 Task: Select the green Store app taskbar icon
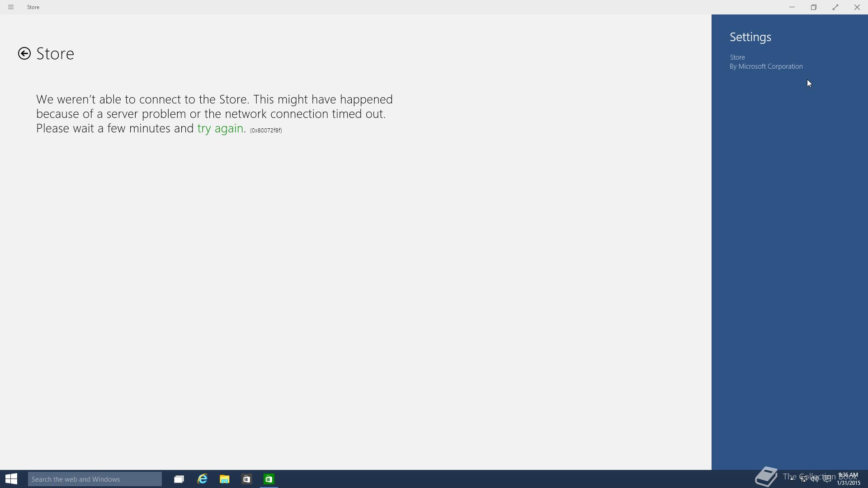pos(269,479)
